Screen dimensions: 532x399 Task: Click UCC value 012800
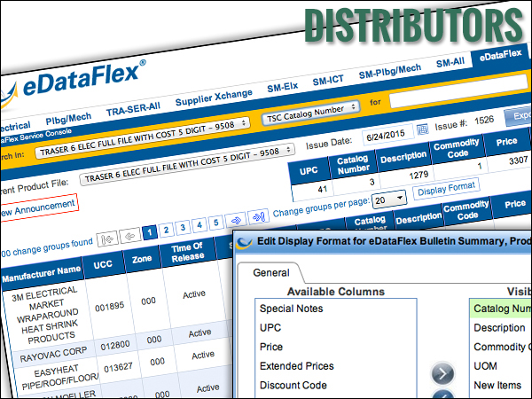point(114,346)
